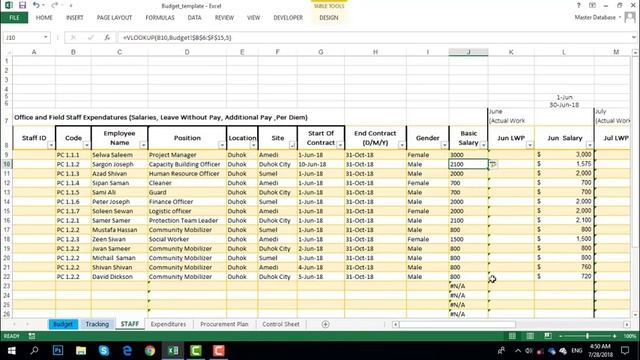This screenshot has width=640, height=360.
Task: Select the cell containing Sargon Joseph
Action: (119, 164)
